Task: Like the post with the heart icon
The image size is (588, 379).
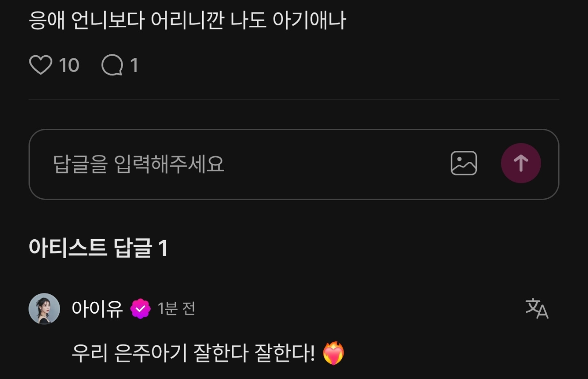Action: tap(40, 65)
